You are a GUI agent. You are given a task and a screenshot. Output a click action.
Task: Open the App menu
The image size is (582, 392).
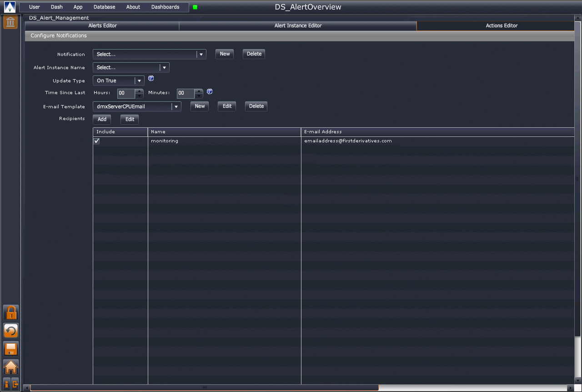coord(78,7)
